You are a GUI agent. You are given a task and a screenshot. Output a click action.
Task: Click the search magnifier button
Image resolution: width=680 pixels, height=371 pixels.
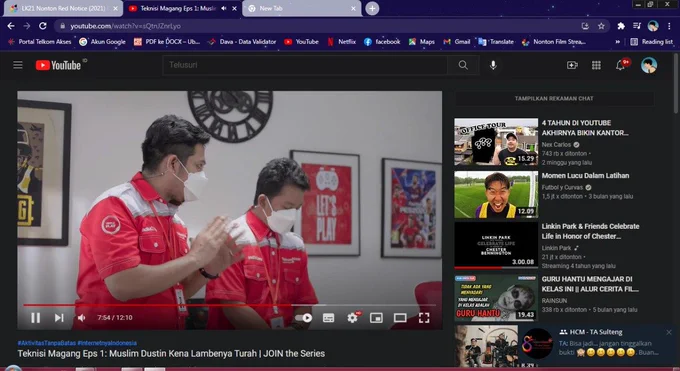coord(463,65)
